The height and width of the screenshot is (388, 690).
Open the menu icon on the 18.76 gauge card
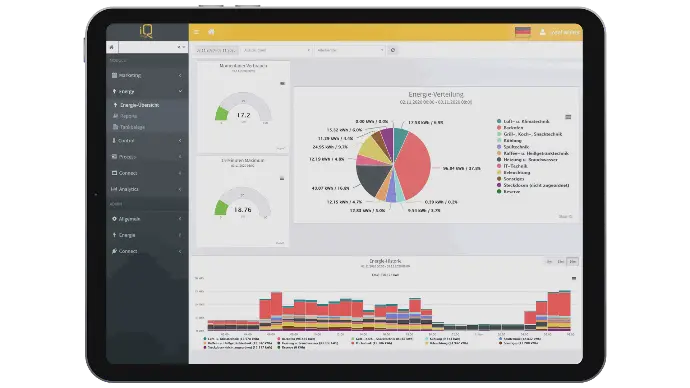pos(282,178)
